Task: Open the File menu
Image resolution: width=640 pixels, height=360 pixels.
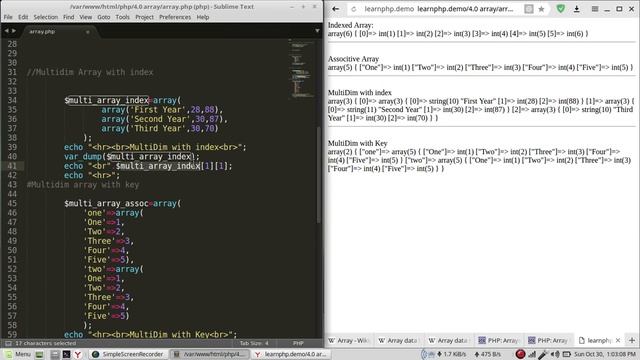Action: (8, 17)
